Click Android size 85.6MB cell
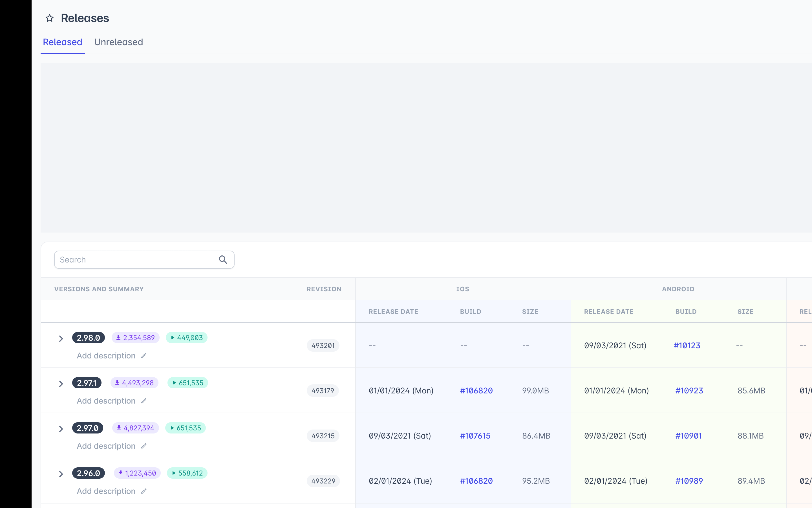Image resolution: width=812 pixels, height=508 pixels. 751,391
